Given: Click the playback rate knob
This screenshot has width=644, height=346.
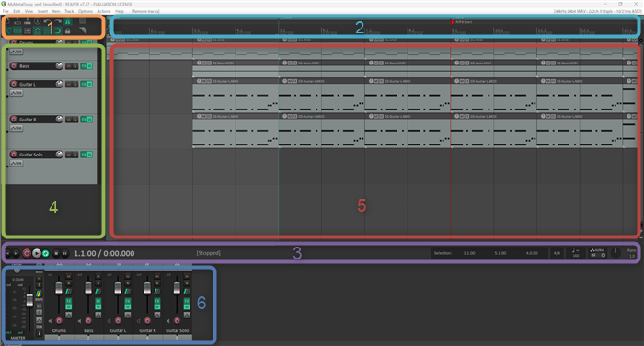Looking at the screenshot, I should [615, 253].
